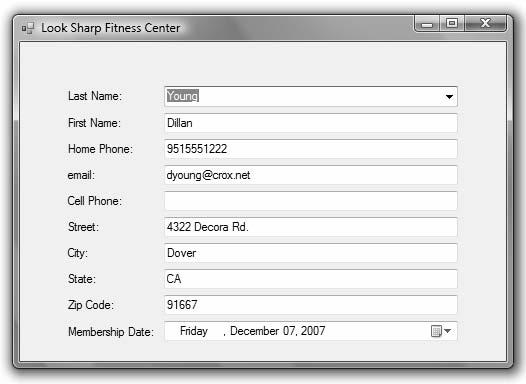Select the day 07 in Membership Date
The width and height of the screenshot is (526, 384).
click(x=289, y=331)
